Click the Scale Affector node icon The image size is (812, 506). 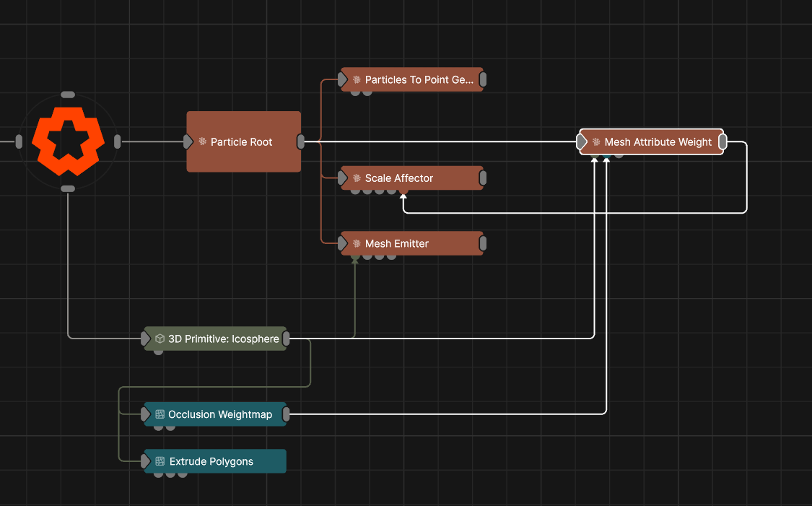point(357,178)
